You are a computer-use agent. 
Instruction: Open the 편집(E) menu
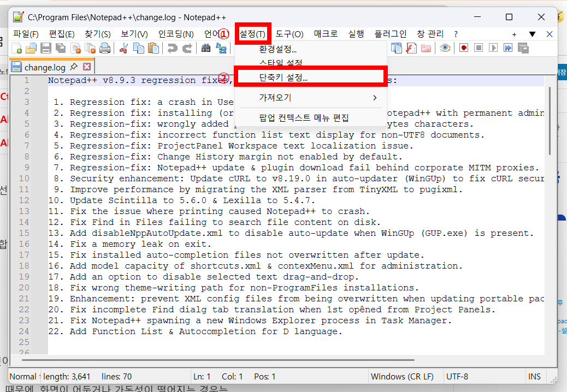62,34
